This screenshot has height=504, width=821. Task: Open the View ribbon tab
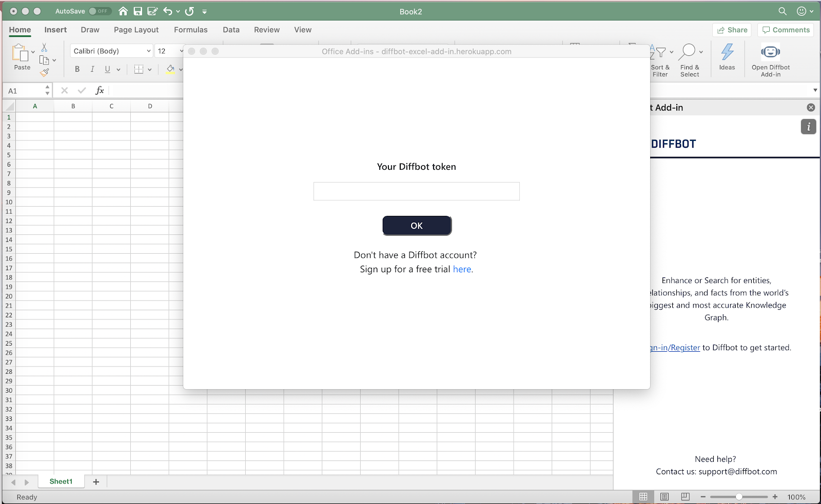303,30
